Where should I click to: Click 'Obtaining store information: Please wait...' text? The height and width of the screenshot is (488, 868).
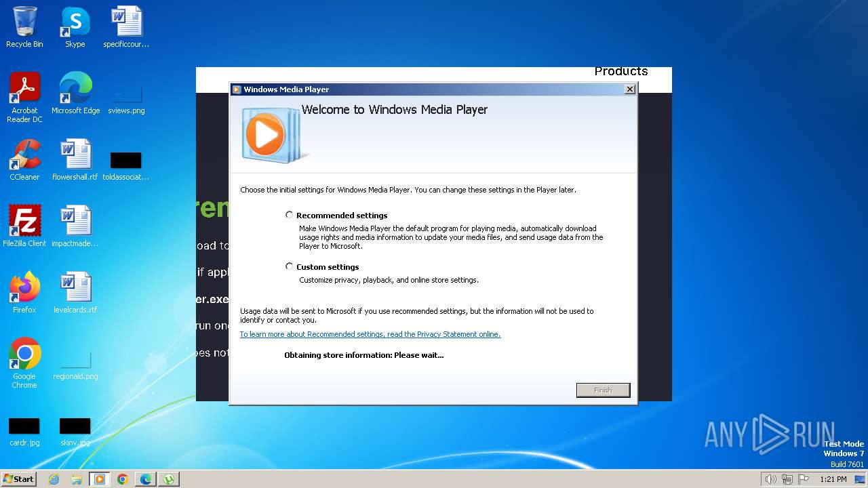click(364, 355)
